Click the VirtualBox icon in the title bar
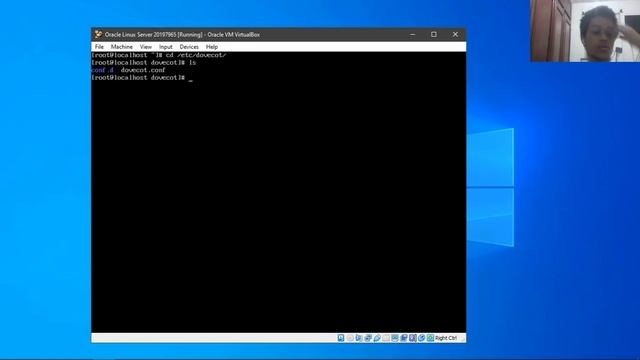Viewport: 640px width, 360px height. pos(98,35)
